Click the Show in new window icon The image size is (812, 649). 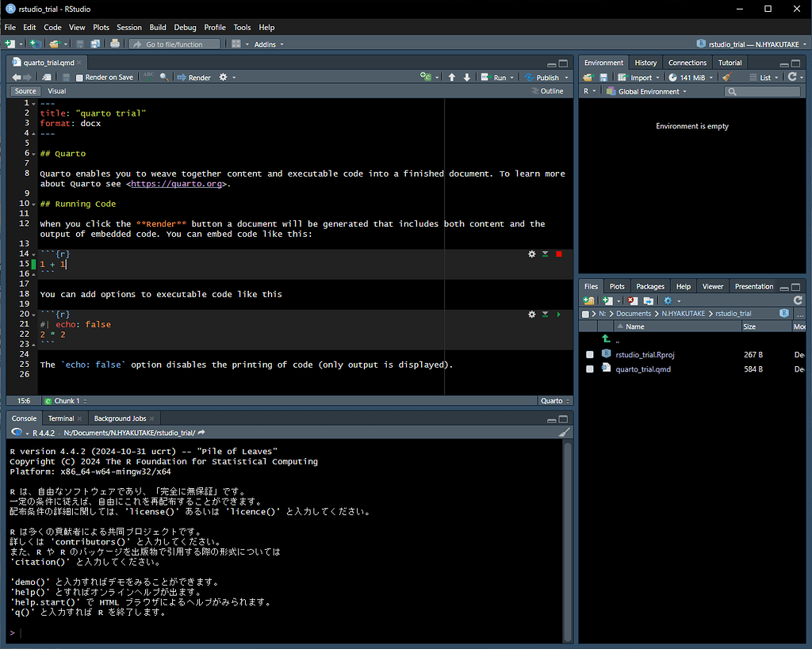tap(47, 77)
